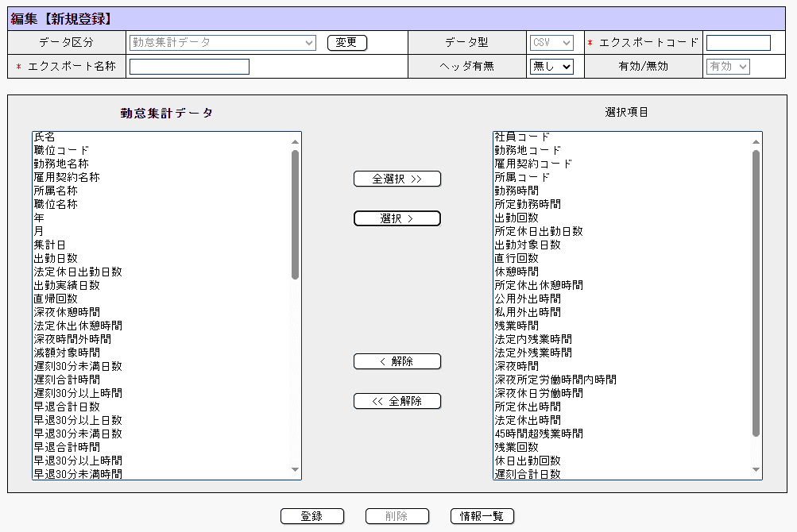The height and width of the screenshot is (532, 797).
Task: Select 45時間超残業時間 in right list
Action: 539,434
